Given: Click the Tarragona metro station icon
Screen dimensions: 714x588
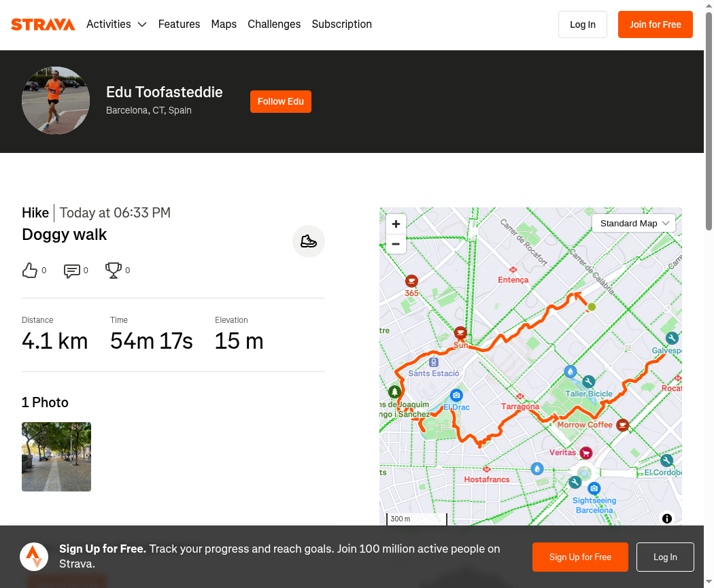Looking at the screenshot, I should pyautogui.click(x=520, y=396).
